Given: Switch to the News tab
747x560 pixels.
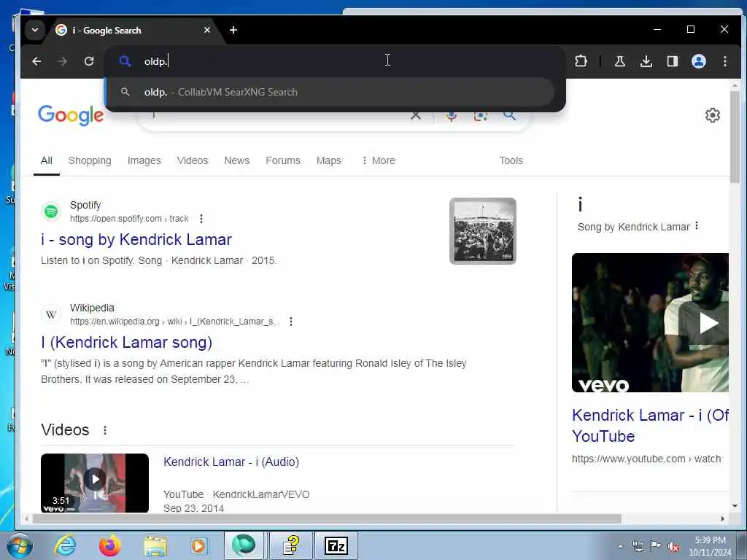Looking at the screenshot, I should click(237, 160).
